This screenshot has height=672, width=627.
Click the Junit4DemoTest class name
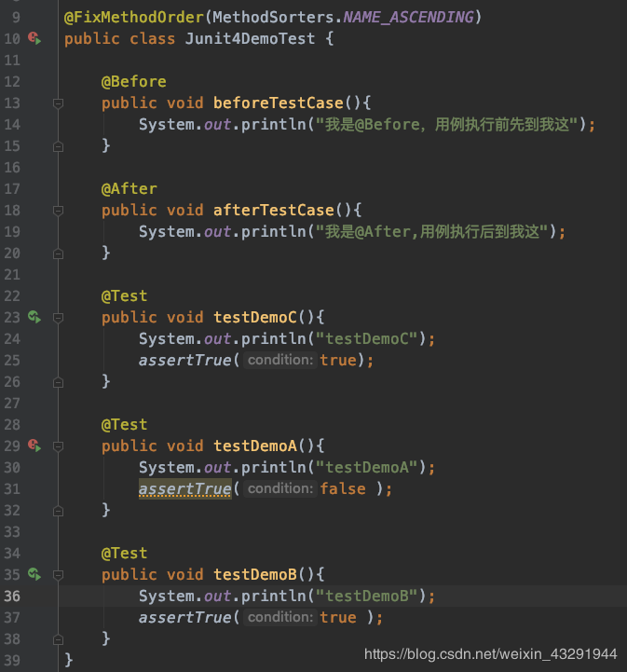pyautogui.click(x=250, y=38)
